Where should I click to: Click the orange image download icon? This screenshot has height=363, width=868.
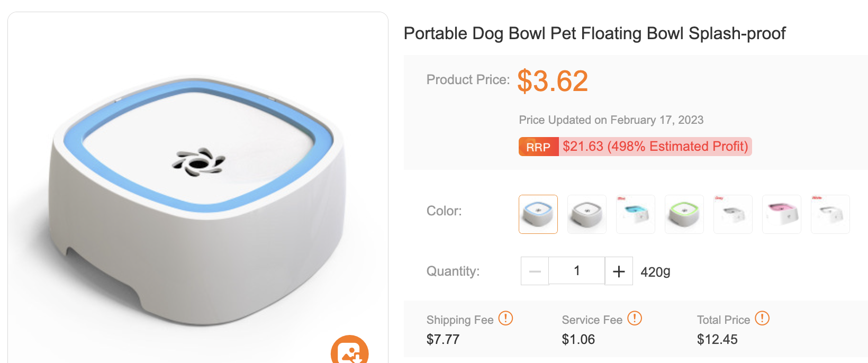click(349, 350)
